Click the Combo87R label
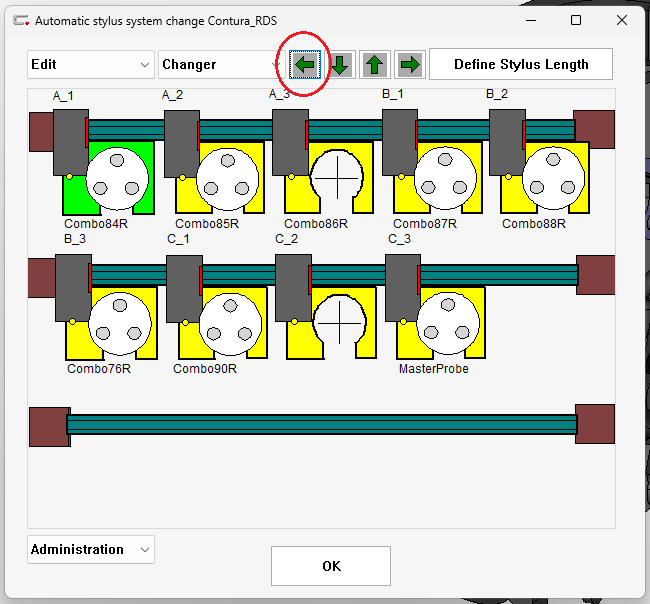This screenshot has width=650, height=604. [425, 224]
